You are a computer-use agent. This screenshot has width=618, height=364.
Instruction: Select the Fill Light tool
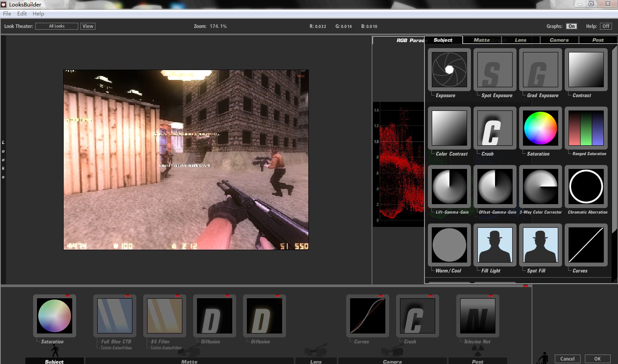(x=495, y=245)
